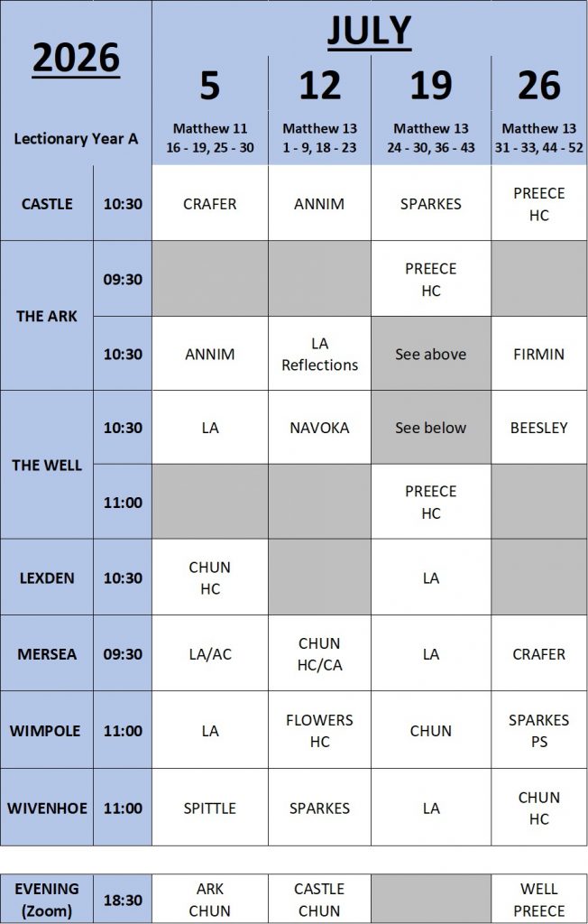Click the EVENING (Zoom) row label
588x924 pixels.
pos(46,900)
